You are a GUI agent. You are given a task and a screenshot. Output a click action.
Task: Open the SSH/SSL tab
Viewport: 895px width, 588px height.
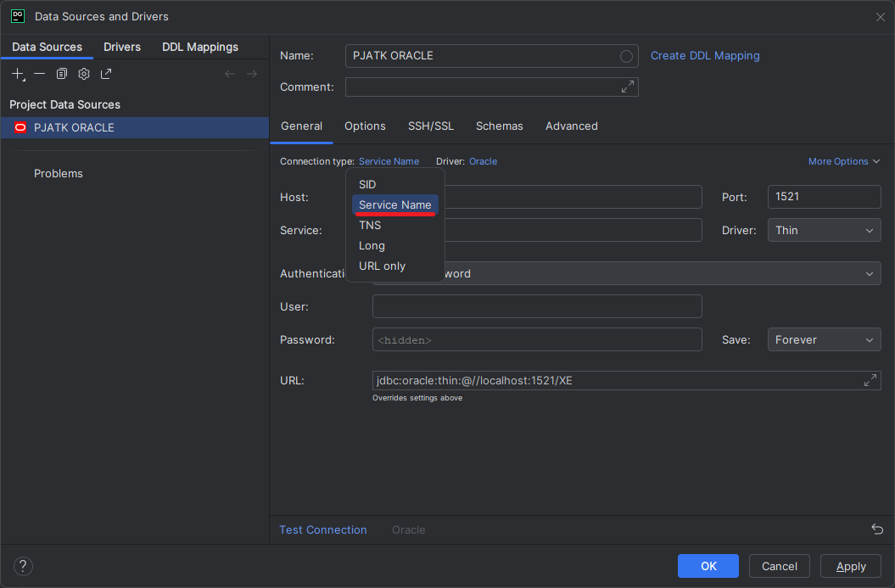click(x=430, y=126)
